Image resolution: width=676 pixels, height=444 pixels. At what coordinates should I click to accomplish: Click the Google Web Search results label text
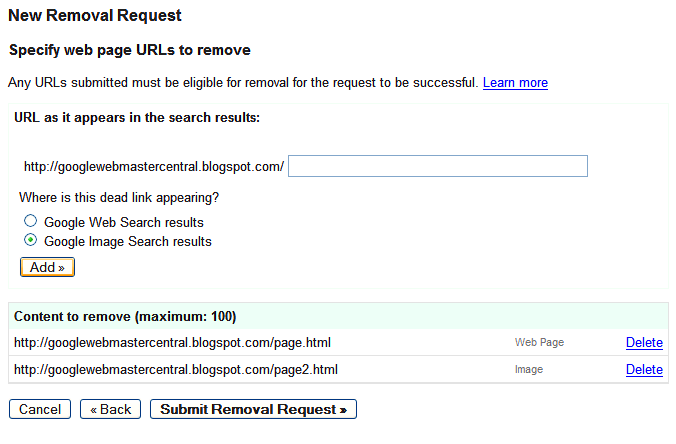pos(124,222)
